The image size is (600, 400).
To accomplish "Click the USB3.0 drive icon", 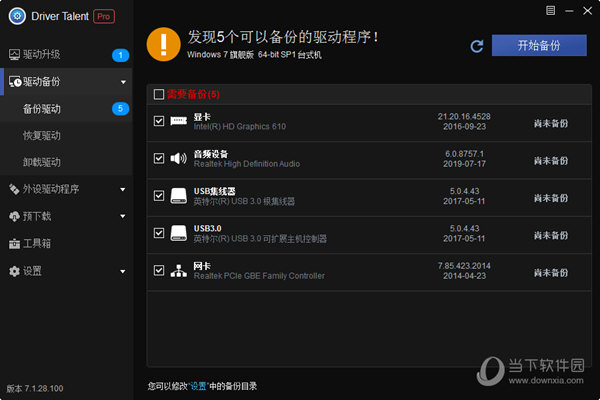I will (179, 233).
